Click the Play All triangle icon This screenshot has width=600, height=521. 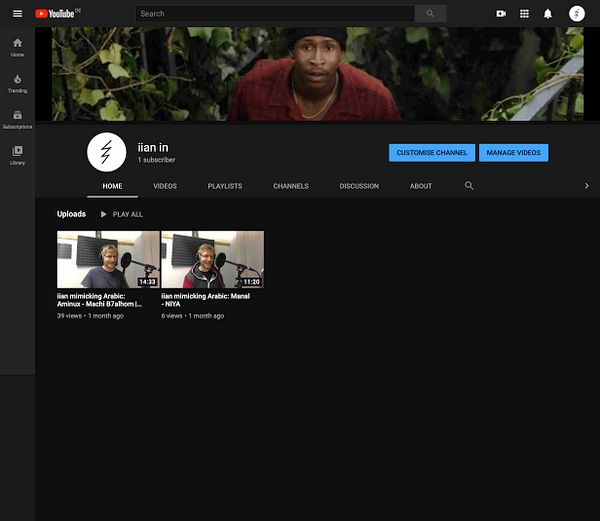(x=103, y=214)
